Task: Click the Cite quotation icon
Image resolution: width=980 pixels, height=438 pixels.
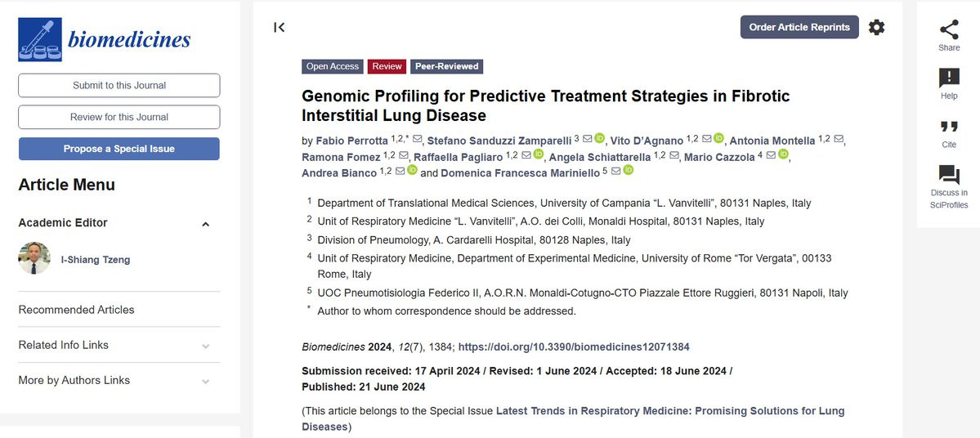Action: pos(949,127)
